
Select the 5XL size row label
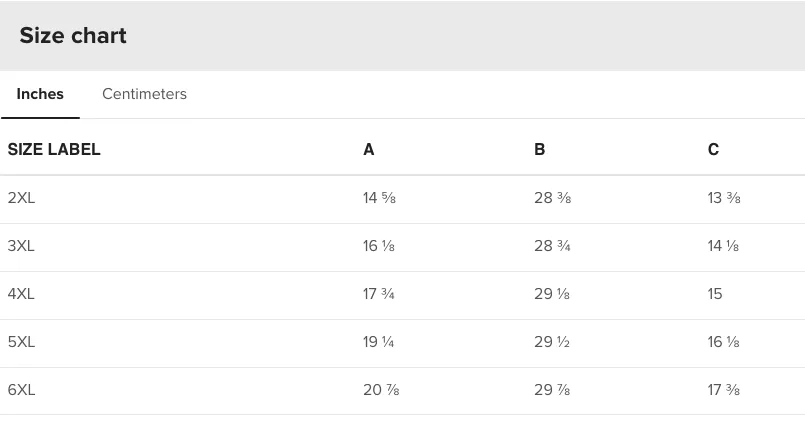coord(21,342)
